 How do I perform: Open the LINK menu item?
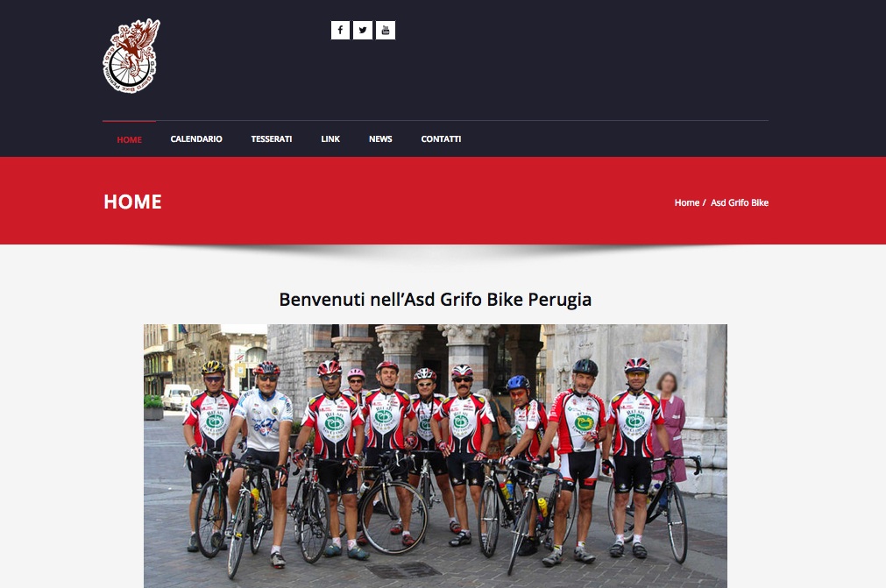point(330,139)
